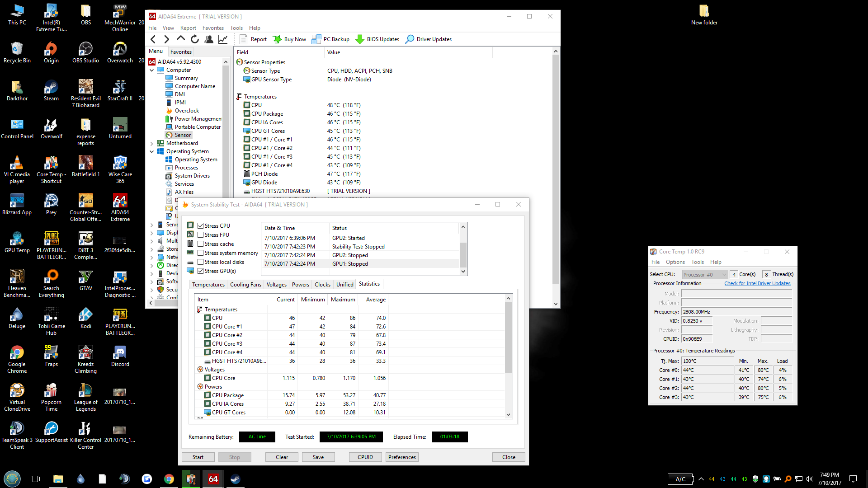Toggle the Stress GPU(s) checkbox
Screen dimensions: 868x488
pyautogui.click(x=200, y=271)
